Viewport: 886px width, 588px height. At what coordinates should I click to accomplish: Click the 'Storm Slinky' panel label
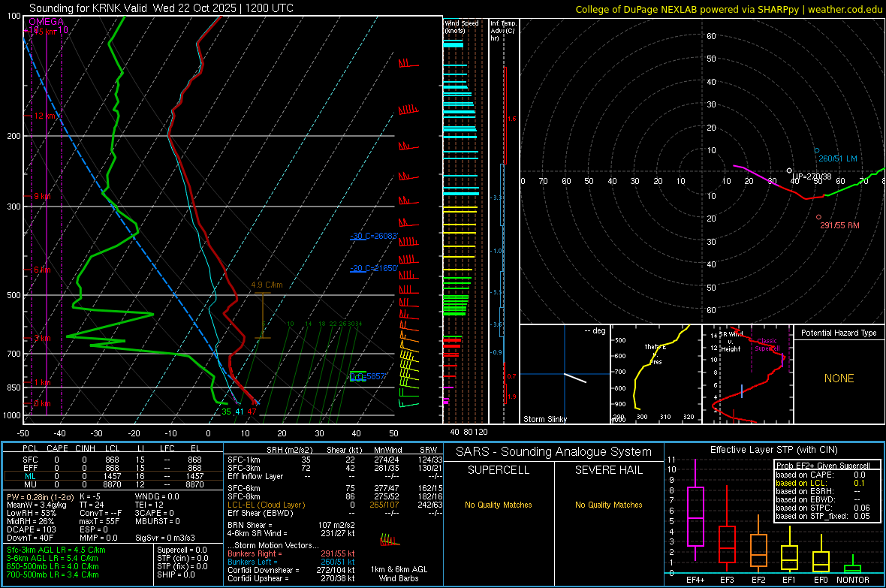coord(544,419)
